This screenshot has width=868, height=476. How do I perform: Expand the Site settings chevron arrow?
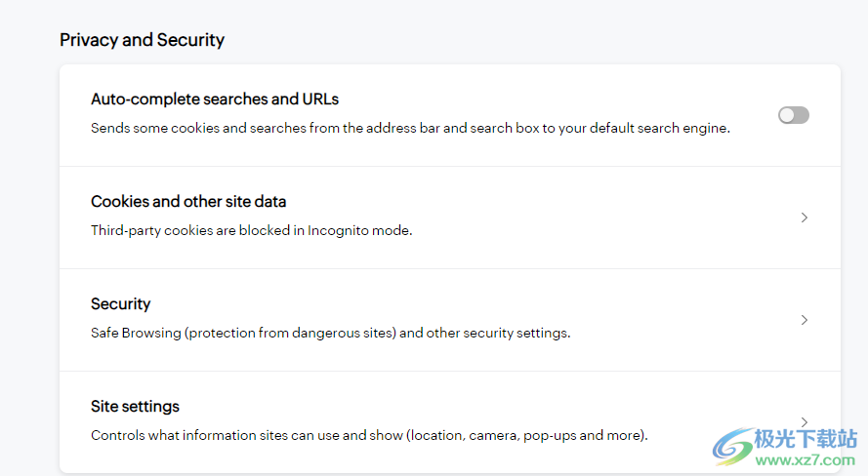click(x=805, y=421)
